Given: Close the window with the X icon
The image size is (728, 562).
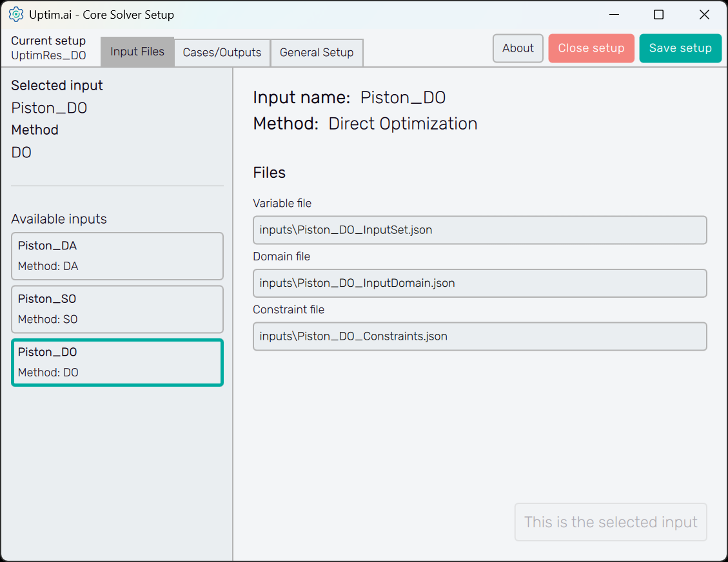Looking at the screenshot, I should pos(704,14).
